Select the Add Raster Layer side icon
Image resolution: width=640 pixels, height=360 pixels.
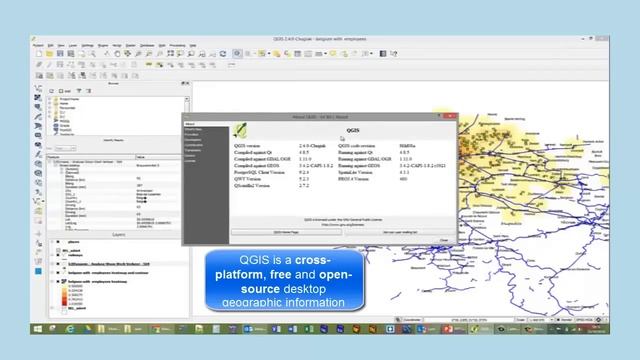[x=38, y=98]
